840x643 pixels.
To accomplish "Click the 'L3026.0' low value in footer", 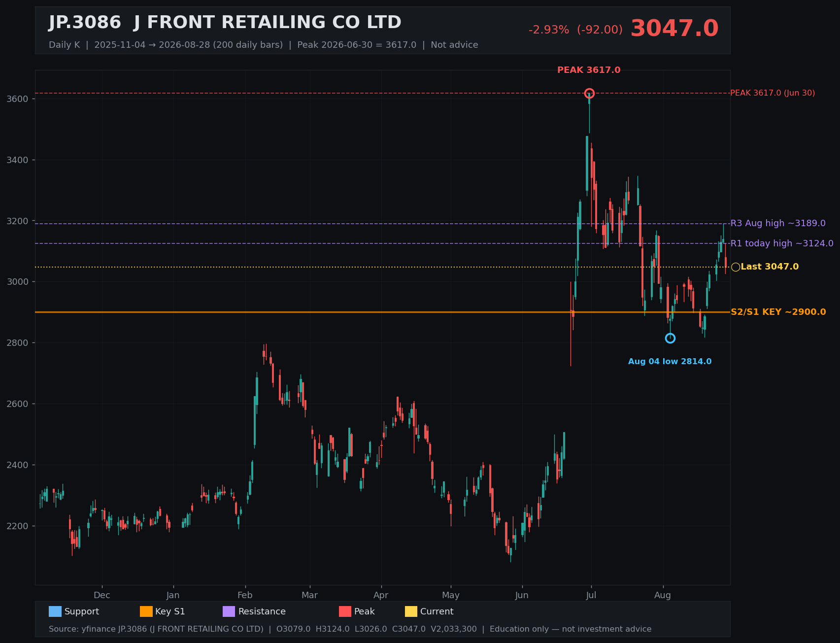I will pos(371,629).
